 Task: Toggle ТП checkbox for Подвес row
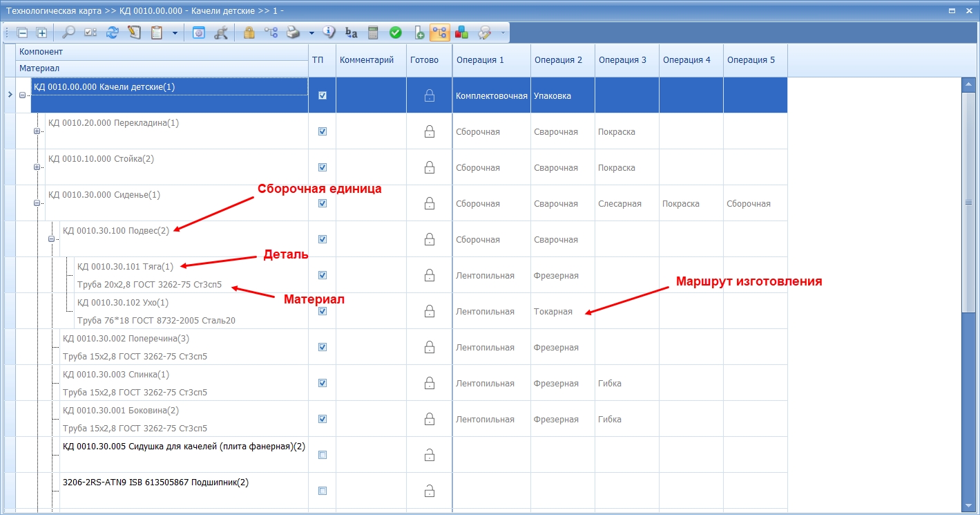coord(323,239)
